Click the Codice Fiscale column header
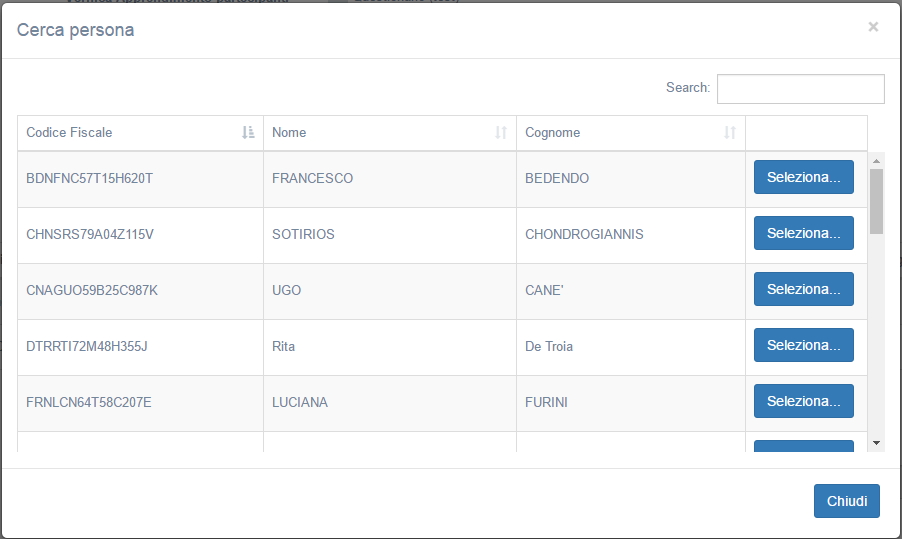 pyautogui.click(x=70, y=132)
